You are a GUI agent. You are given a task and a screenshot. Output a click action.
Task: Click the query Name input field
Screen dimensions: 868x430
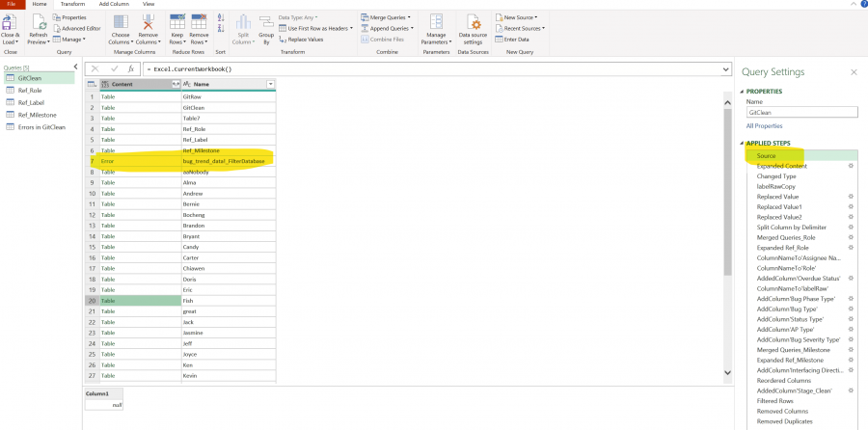(801, 112)
